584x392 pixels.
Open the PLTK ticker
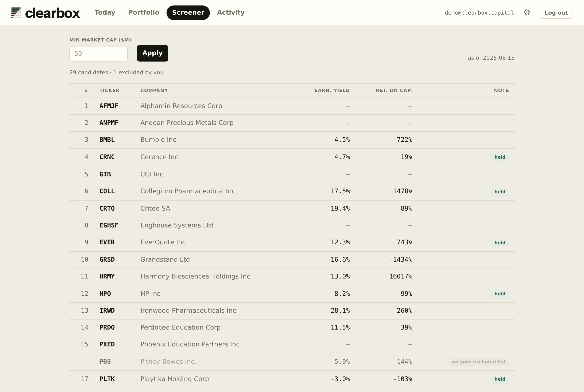107,379
